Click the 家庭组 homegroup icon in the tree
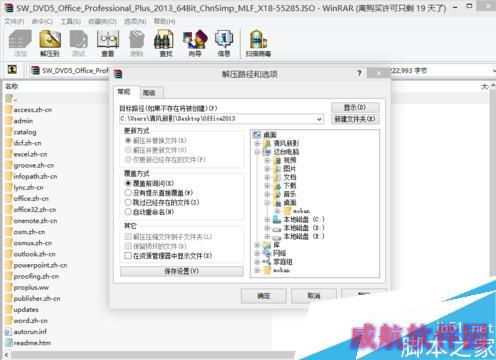The image size is (496, 360). 267,262
